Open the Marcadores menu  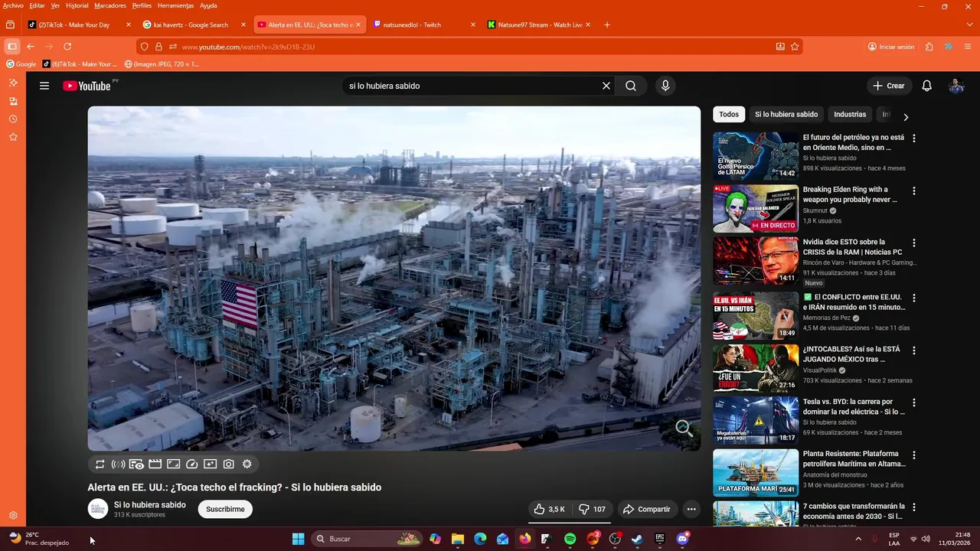(x=110, y=5)
